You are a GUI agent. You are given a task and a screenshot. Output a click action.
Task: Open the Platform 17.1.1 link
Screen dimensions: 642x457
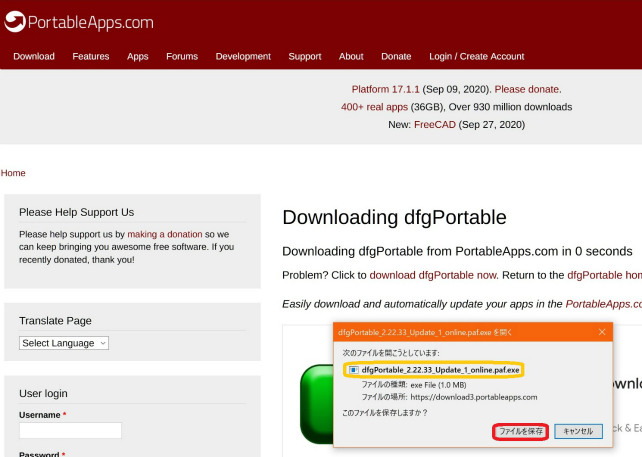click(386, 89)
